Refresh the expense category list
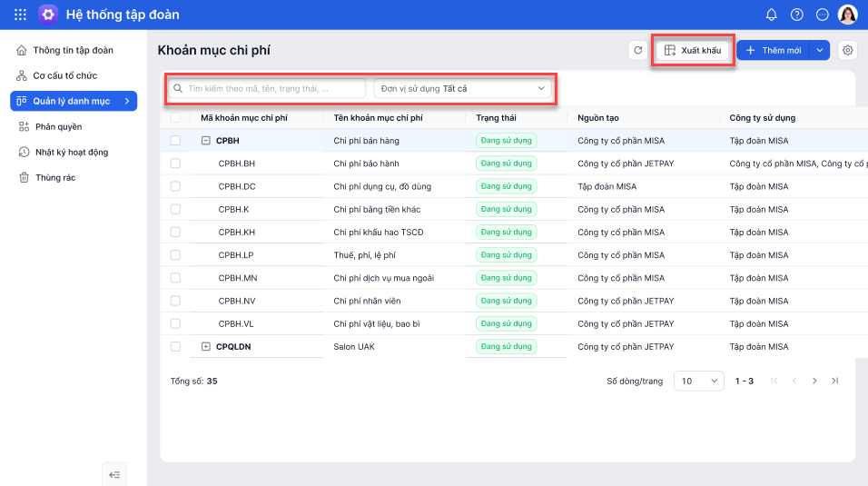 [x=637, y=51]
